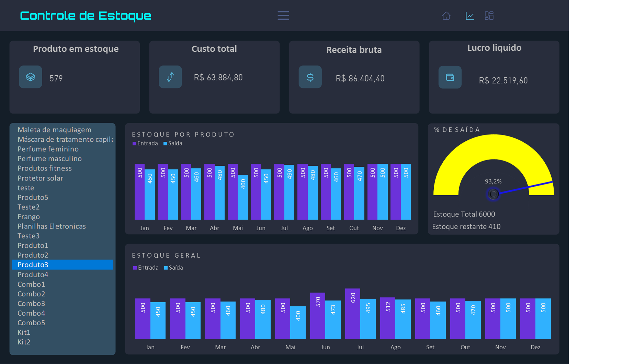Select Combo1 in the product sidebar
The width and height of the screenshot is (623, 364).
[31, 284]
